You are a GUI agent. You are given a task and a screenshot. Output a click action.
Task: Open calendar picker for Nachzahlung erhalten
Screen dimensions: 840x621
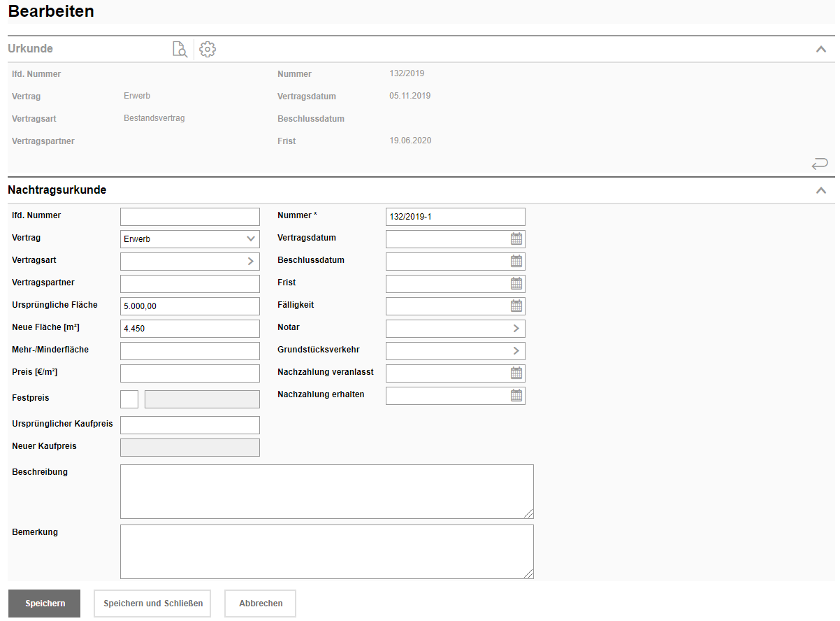point(516,395)
